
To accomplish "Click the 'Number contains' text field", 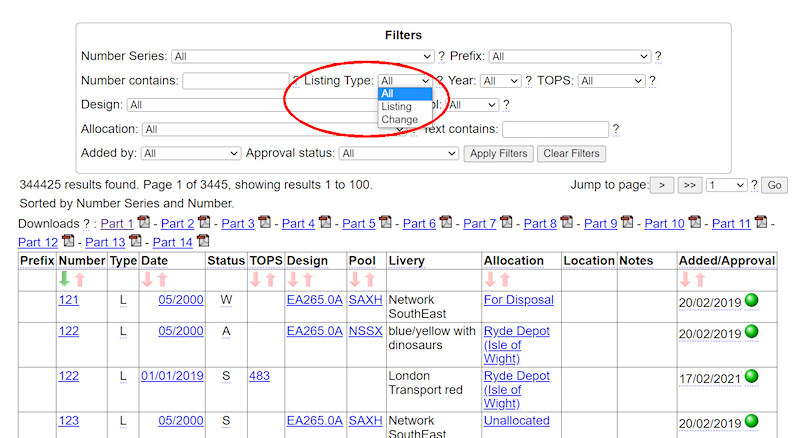I will click(x=235, y=81).
